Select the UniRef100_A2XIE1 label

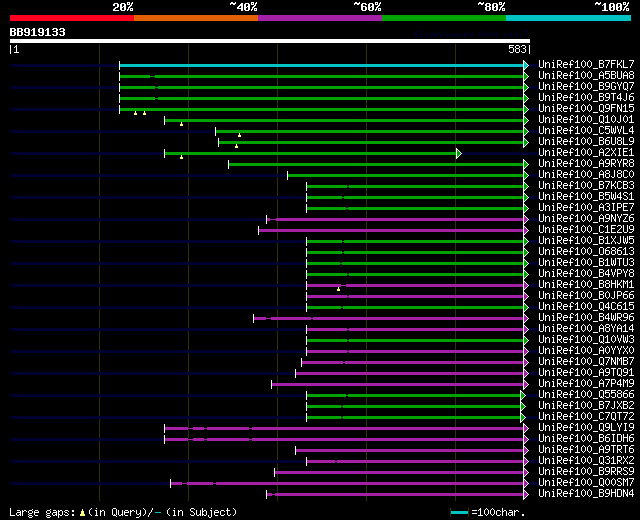point(586,152)
